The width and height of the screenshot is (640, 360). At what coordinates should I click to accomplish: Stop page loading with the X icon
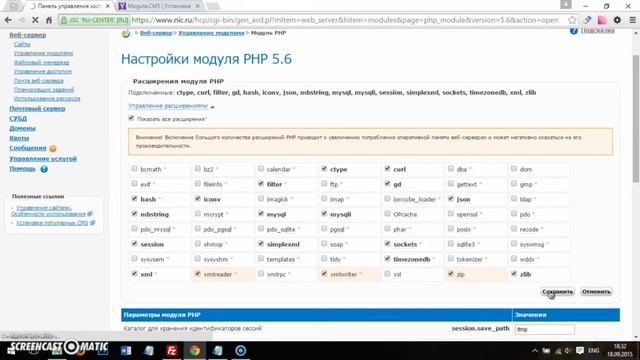35,20
